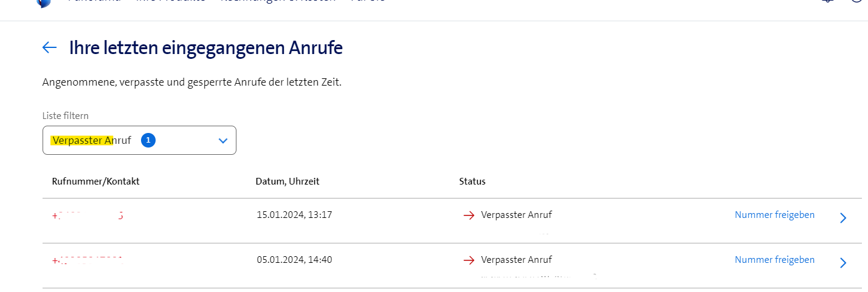The height and width of the screenshot is (292, 868).
Task: Expand details arrow for the 05.01.2024 call
Action: click(842, 263)
